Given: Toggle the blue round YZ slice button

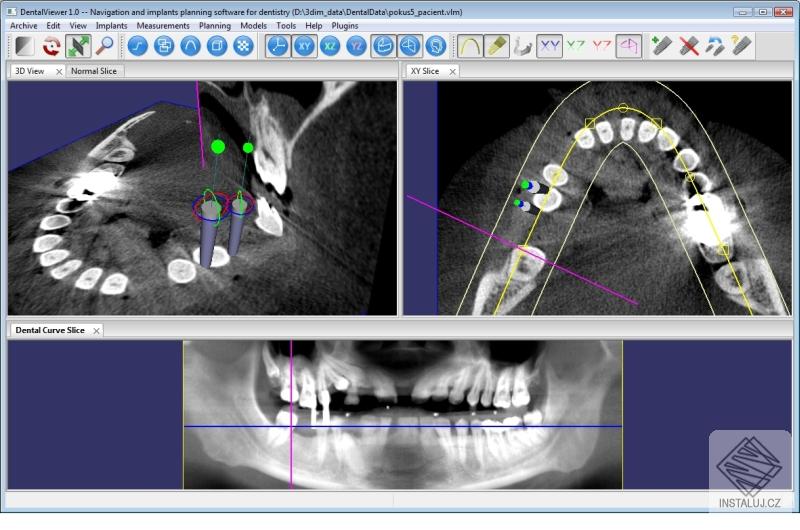Looking at the screenshot, I should 357,46.
